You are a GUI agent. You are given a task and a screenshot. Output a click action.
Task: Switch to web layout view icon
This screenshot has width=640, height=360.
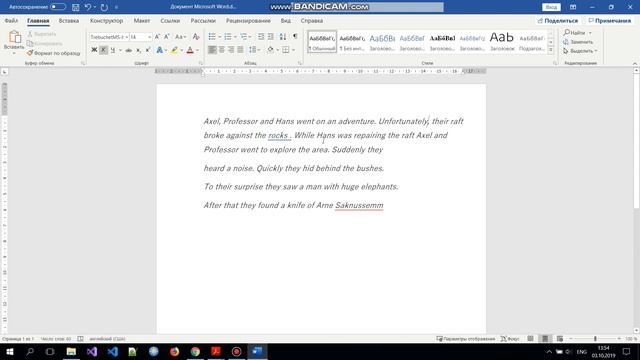tap(560, 339)
